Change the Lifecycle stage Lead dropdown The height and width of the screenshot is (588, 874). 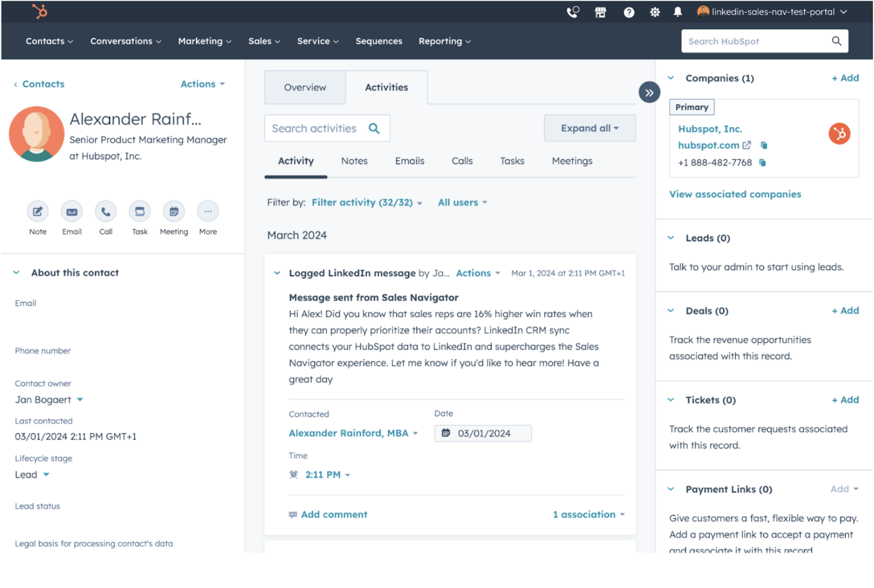click(x=32, y=475)
